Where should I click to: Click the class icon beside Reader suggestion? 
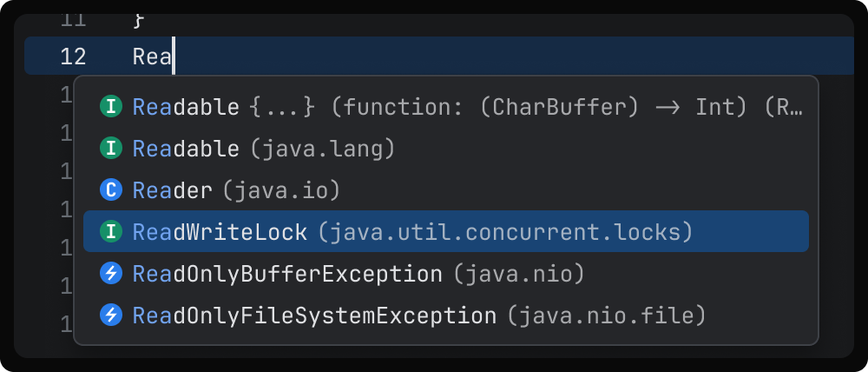pyautogui.click(x=110, y=190)
